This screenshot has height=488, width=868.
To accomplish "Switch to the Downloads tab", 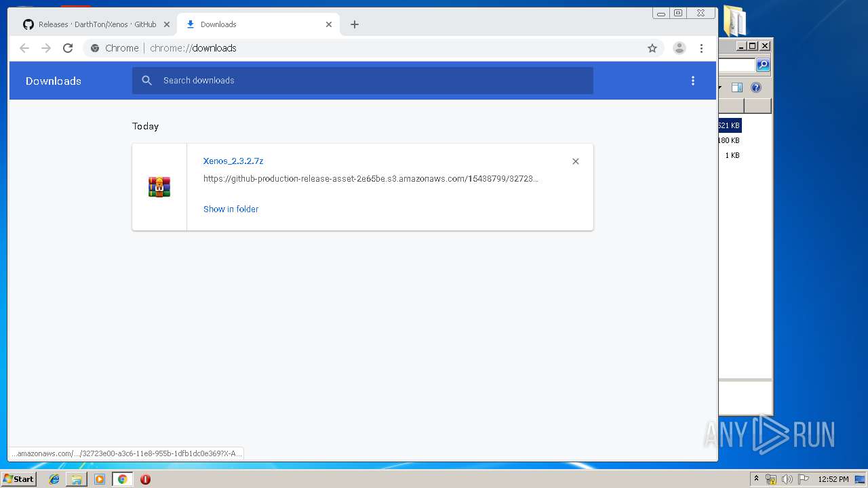I will pyautogui.click(x=258, y=24).
